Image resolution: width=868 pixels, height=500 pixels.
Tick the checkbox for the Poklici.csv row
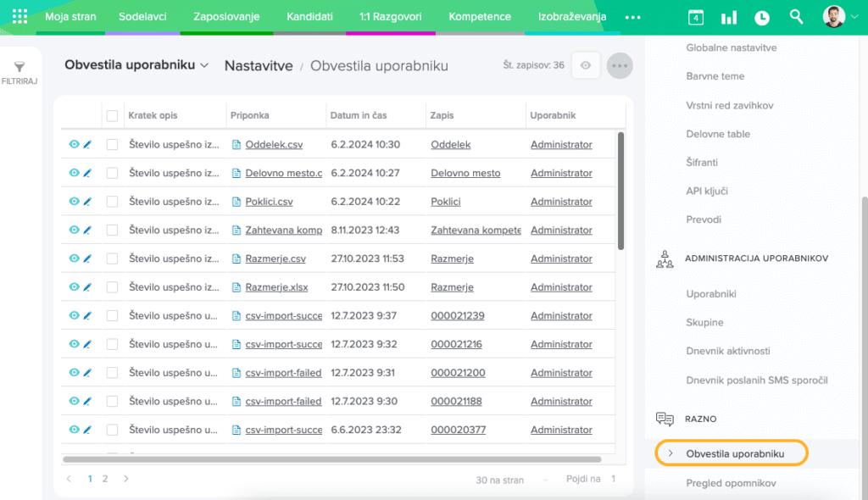click(x=112, y=202)
